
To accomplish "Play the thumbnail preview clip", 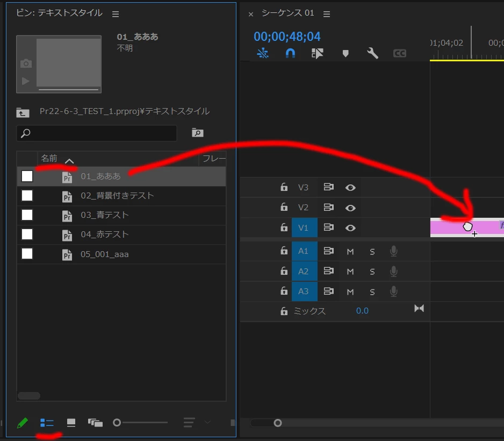I will pos(25,81).
